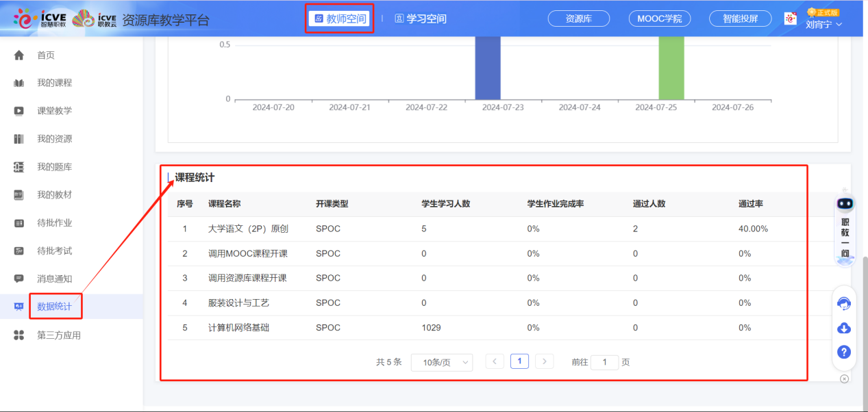
Task: Switch to the 教师空间 tab
Action: pyautogui.click(x=339, y=18)
